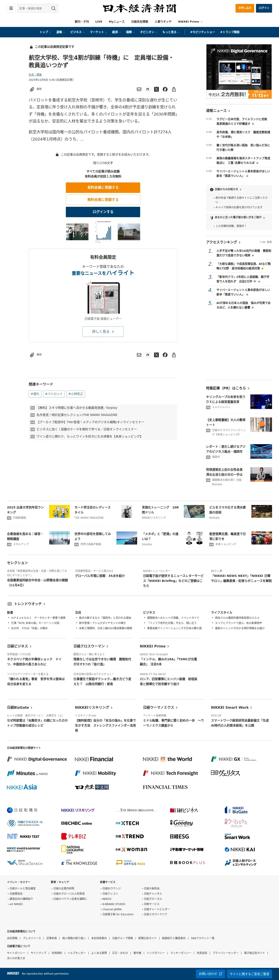Click the clip save icon above related keywords
Viewport: 279px width, 980px height.
click(x=32, y=355)
